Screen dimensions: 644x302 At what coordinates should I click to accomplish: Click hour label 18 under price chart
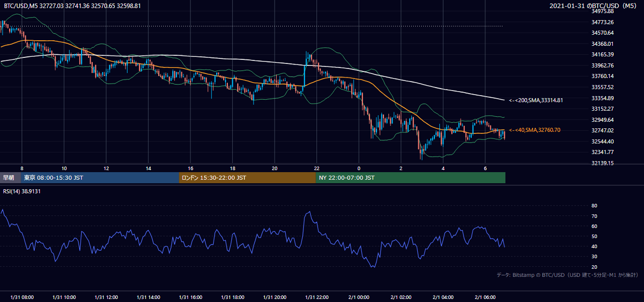[x=232, y=168]
